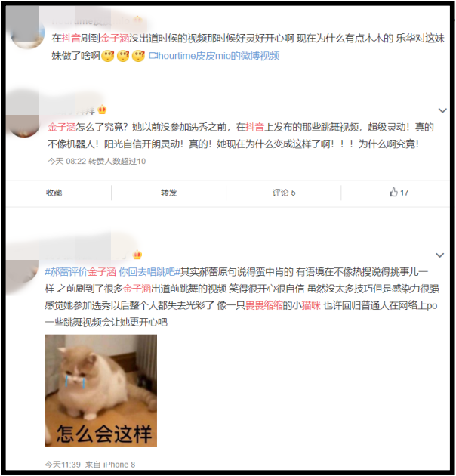Open the first post's blurred avatar
This screenshot has height=476, width=456.
click(x=27, y=32)
